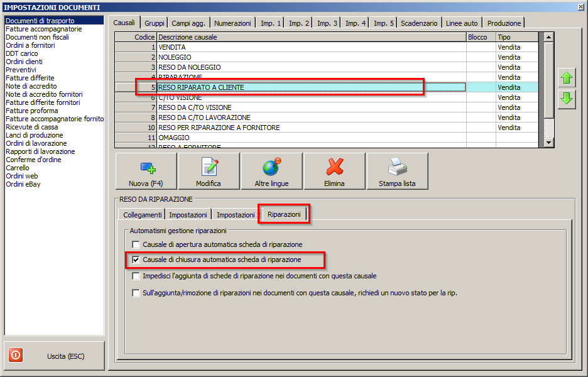Select the RESO DA NOLEGGIO row
Screen dimensions: 588x377
(326, 67)
